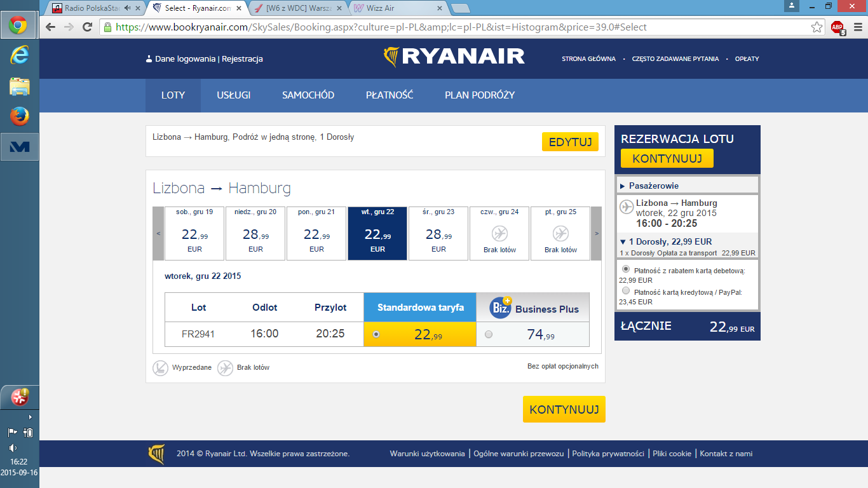Open the system tray volume icon
868x488 pixels.
[13, 447]
